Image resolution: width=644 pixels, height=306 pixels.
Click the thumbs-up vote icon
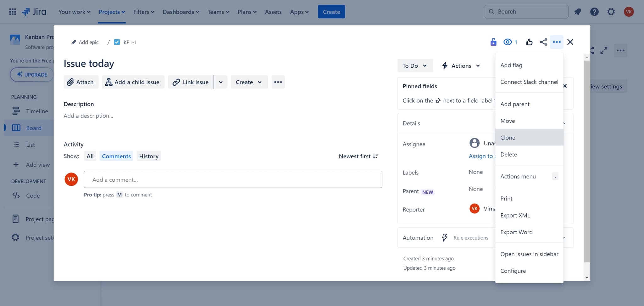pos(529,42)
